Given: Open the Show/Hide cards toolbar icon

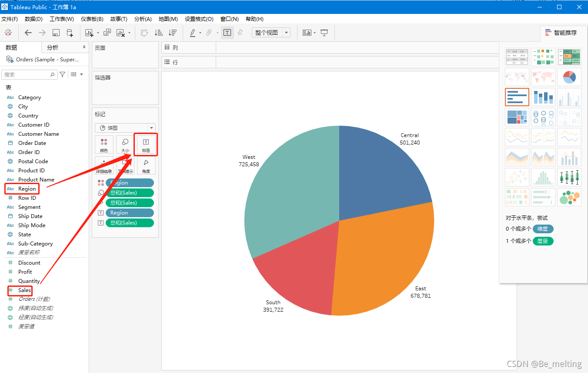Looking at the screenshot, I should point(307,33).
